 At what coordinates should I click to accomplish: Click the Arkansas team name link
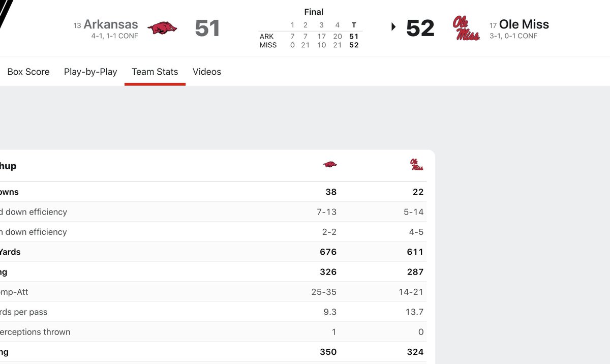(x=110, y=24)
